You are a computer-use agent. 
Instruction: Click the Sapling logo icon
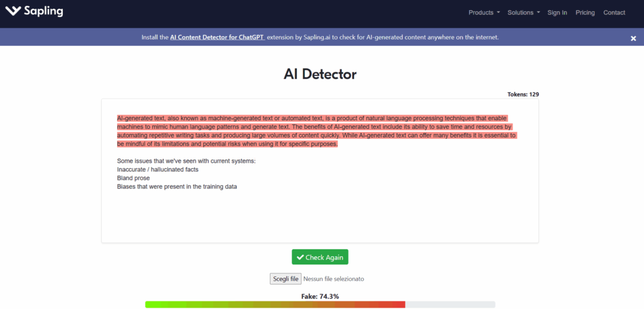12,12
